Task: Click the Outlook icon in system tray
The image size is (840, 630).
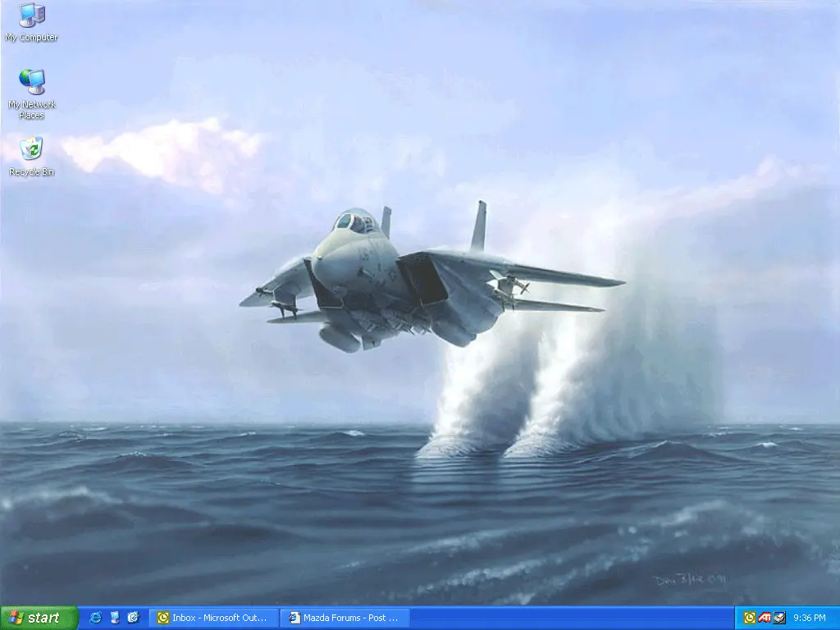Action: click(x=749, y=618)
